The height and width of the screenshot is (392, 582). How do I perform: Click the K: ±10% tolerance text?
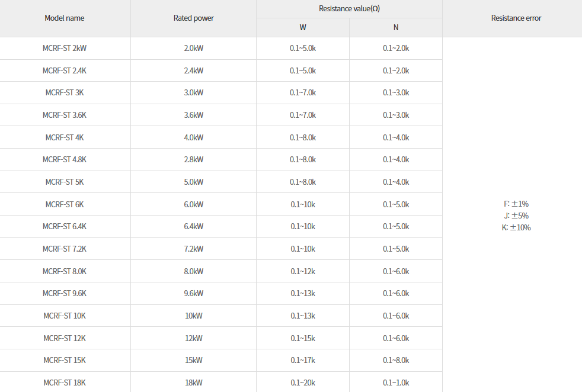tap(516, 227)
